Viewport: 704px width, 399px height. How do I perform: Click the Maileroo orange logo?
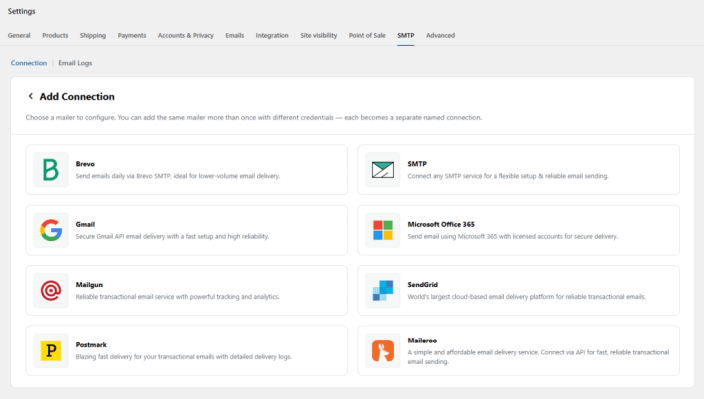(x=383, y=351)
